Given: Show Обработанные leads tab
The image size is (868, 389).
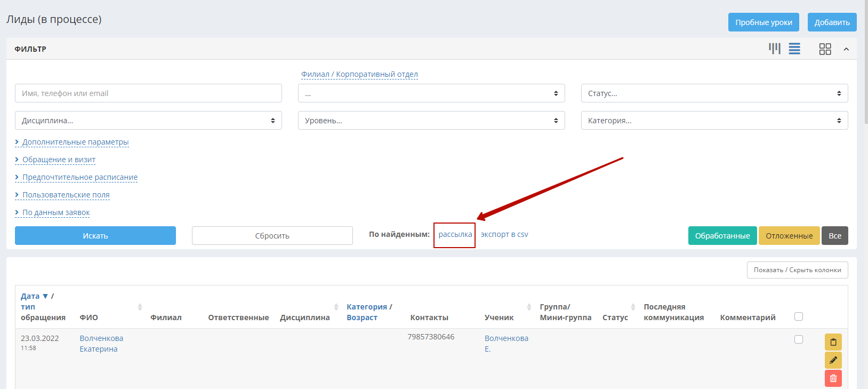Looking at the screenshot, I should pyautogui.click(x=722, y=236).
